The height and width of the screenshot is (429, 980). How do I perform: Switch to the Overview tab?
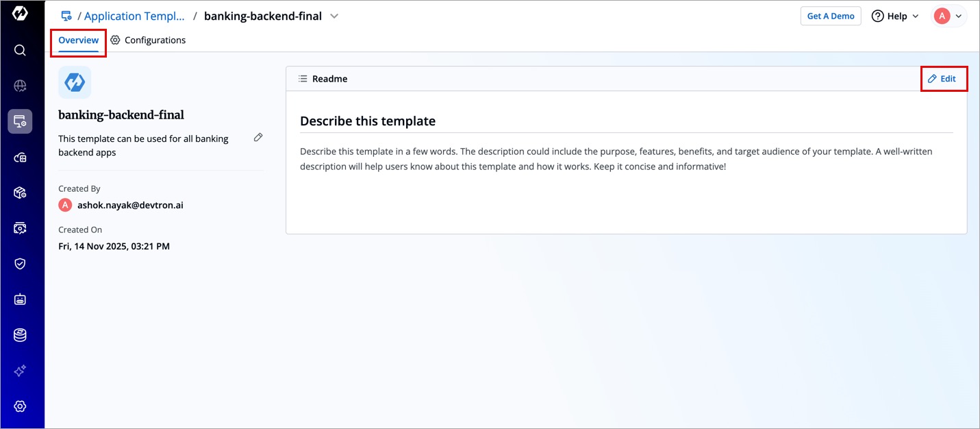point(79,40)
